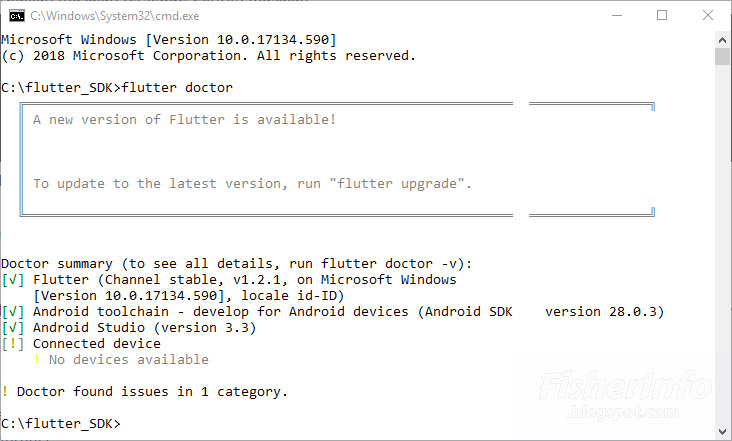This screenshot has height=441, width=732.
Task: Click the check mark beside Android toolchain
Action: point(13,311)
